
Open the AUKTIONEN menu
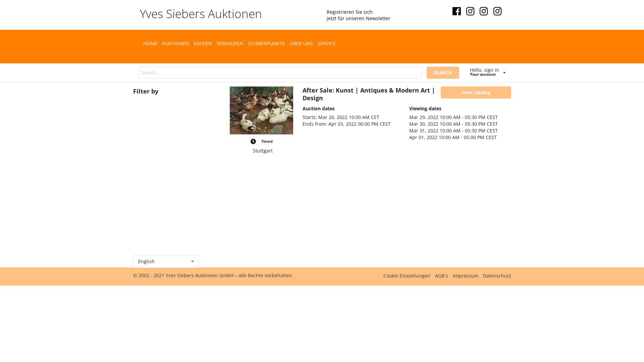pos(175,43)
